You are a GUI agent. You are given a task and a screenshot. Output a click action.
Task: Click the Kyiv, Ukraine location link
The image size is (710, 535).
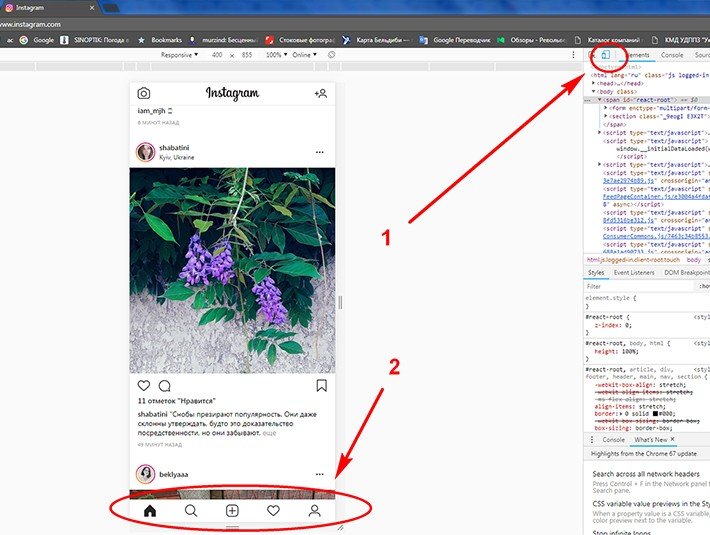(177, 158)
